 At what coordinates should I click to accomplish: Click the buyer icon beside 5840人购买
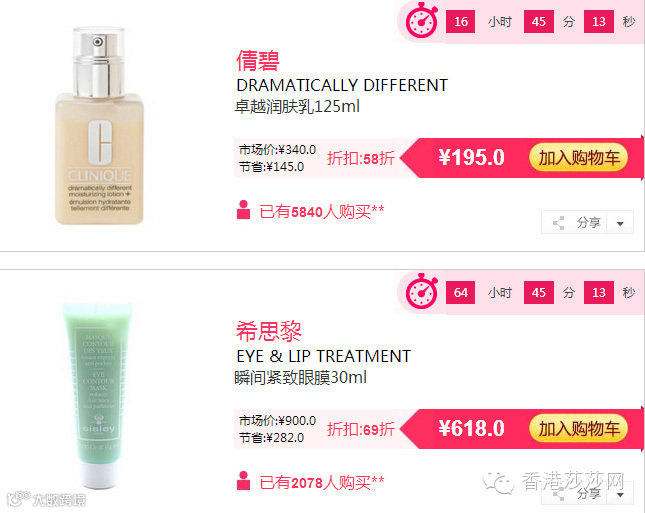(x=244, y=209)
